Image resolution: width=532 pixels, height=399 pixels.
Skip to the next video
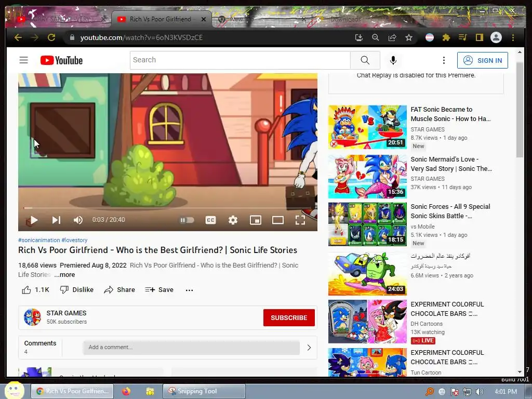click(56, 220)
